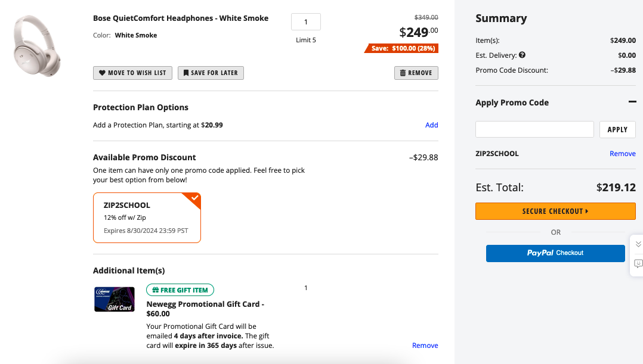Toggle the ZIP2SCHOOL promo discount card
The width and height of the screenshot is (643, 364).
click(x=147, y=217)
